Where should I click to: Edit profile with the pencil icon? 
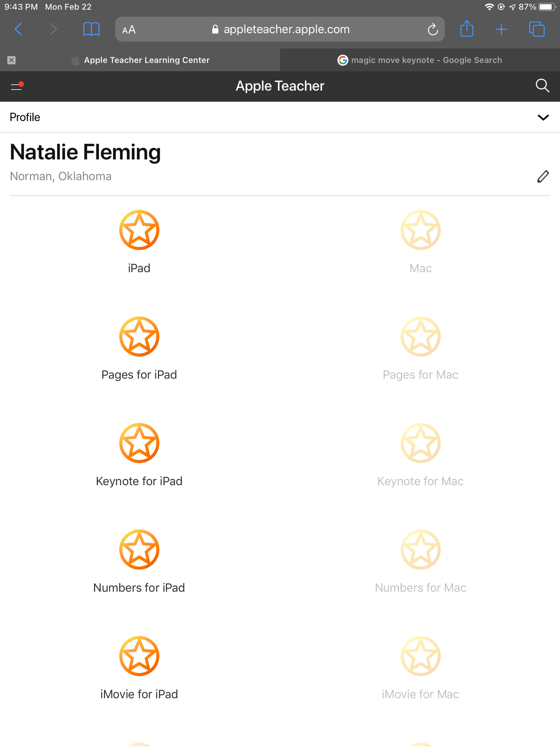(x=543, y=177)
